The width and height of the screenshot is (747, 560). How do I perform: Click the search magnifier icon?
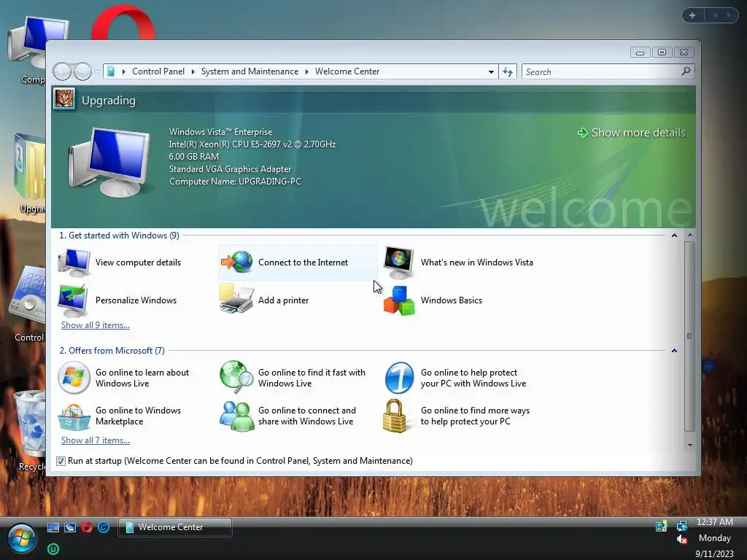(686, 71)
